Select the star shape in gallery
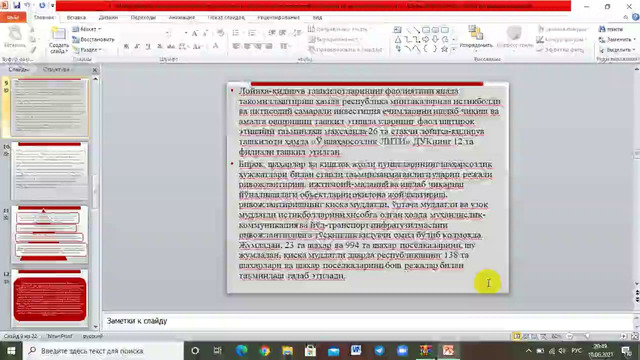This screenshot has height=360, width=640. 444,49
